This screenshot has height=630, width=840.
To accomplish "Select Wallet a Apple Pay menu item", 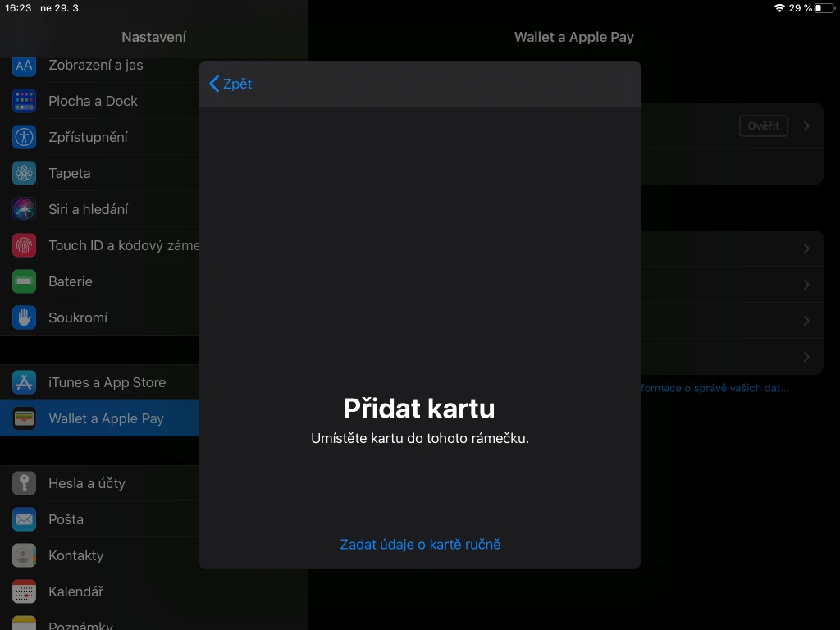I will [x=106, y=418].
